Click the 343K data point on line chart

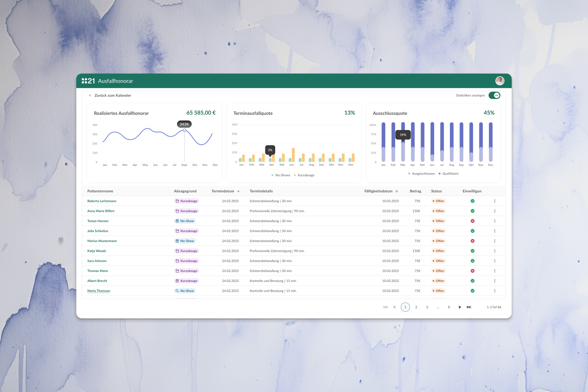(x=184, y=130)
